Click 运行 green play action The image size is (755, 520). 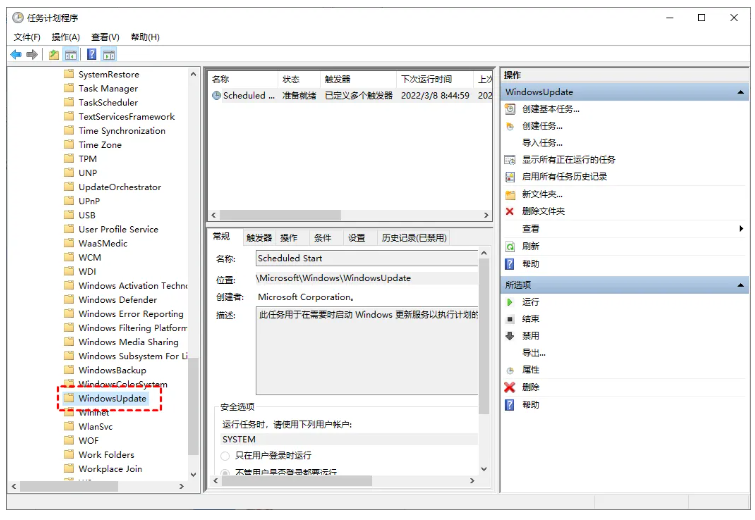(x=531, y=302)
